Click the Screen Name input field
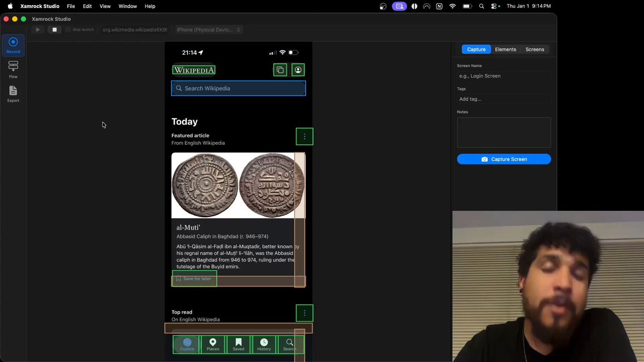The width and height of the screenshot is (644, 362). tap(504, 76)
